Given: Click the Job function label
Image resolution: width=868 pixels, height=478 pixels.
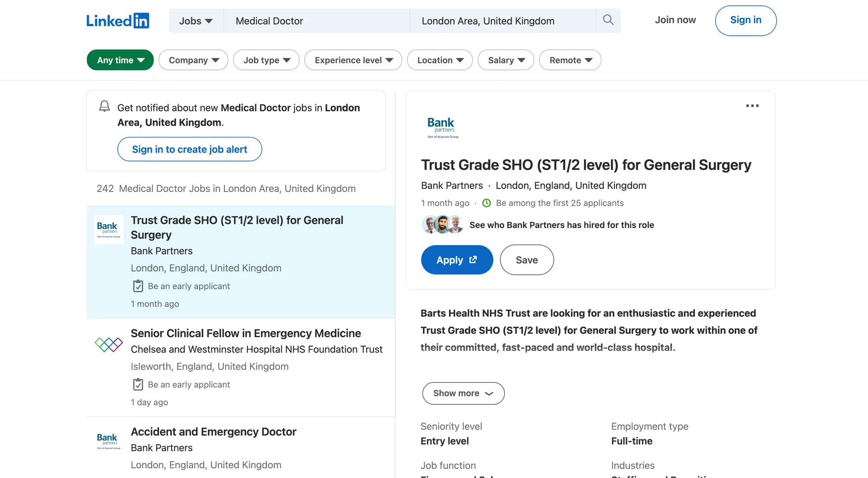Looking at the screenshot, I should pos(448,465).
